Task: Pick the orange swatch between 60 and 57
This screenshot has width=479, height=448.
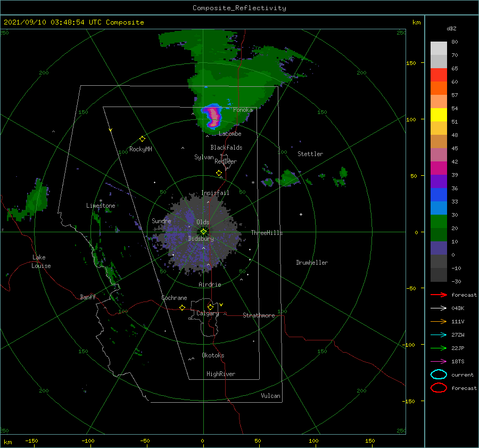Action: click(439, 88)
